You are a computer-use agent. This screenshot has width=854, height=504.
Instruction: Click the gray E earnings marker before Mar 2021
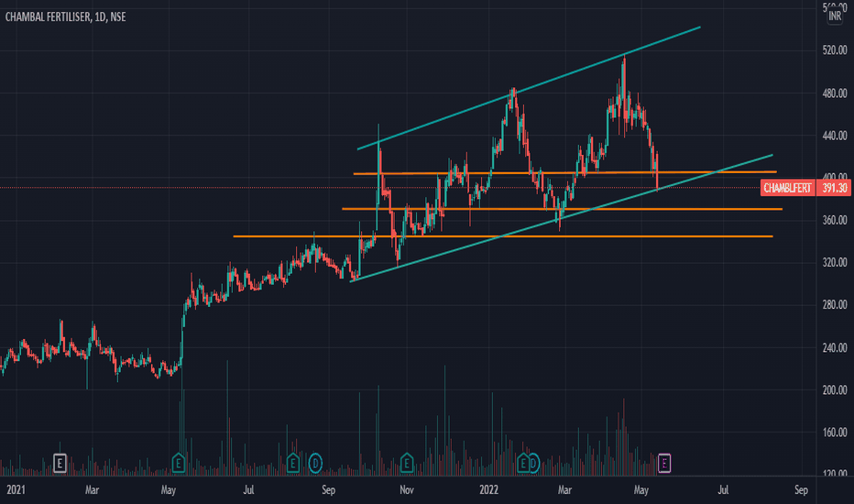60,464
